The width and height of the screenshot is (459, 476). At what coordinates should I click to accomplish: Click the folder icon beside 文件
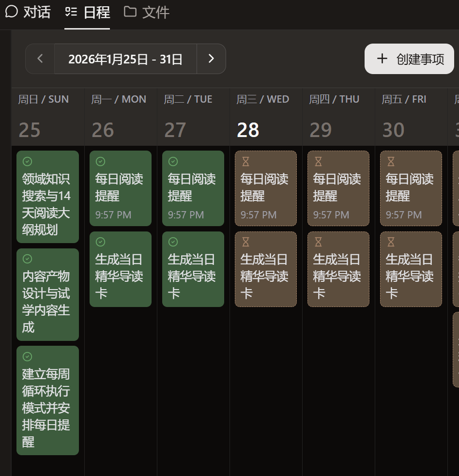tap(130, 12)
